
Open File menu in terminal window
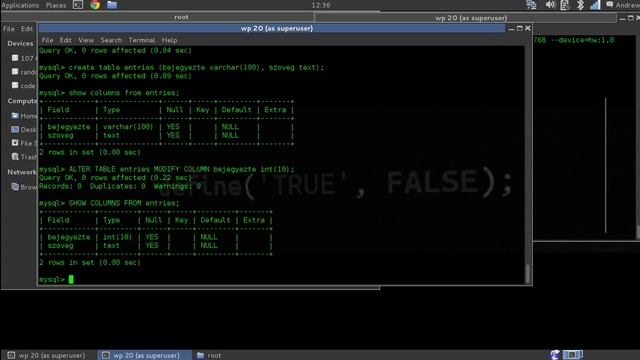tap(47, 40)
